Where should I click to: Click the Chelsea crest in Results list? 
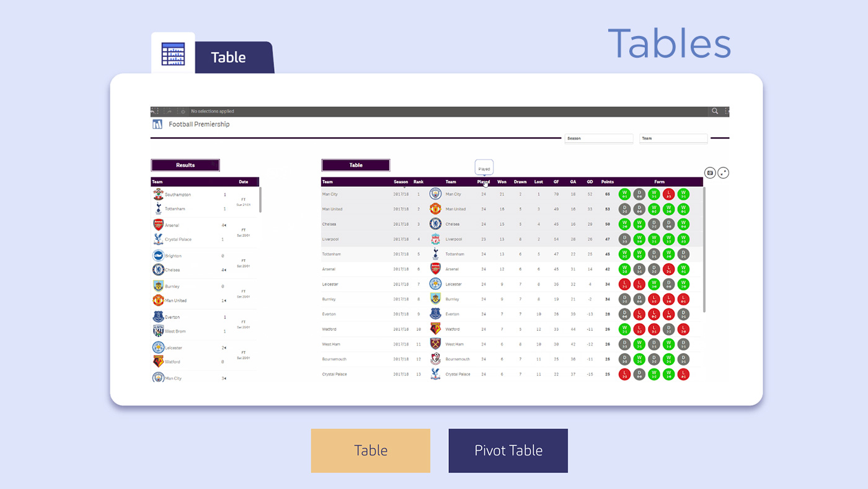[158, 270]
